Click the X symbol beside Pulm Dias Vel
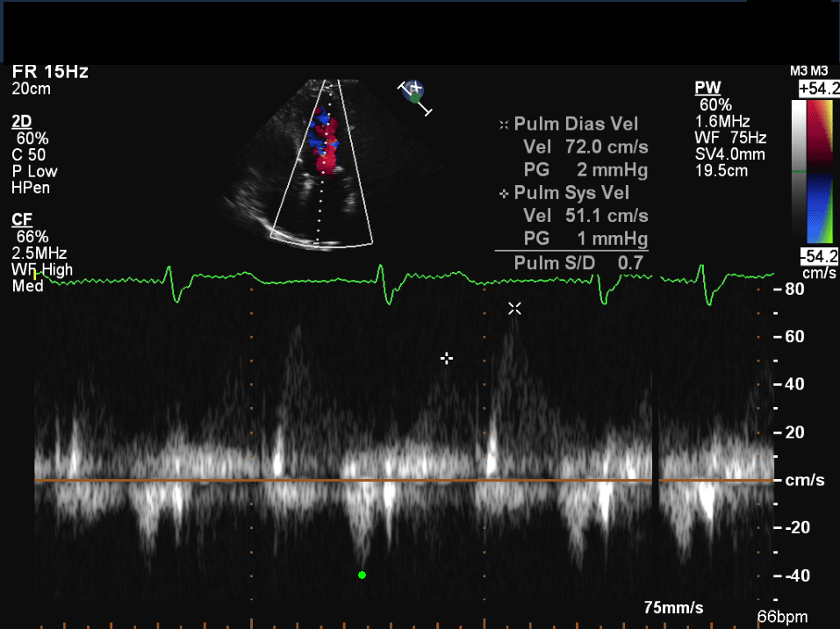840x629 pixels. coord(504,125)
